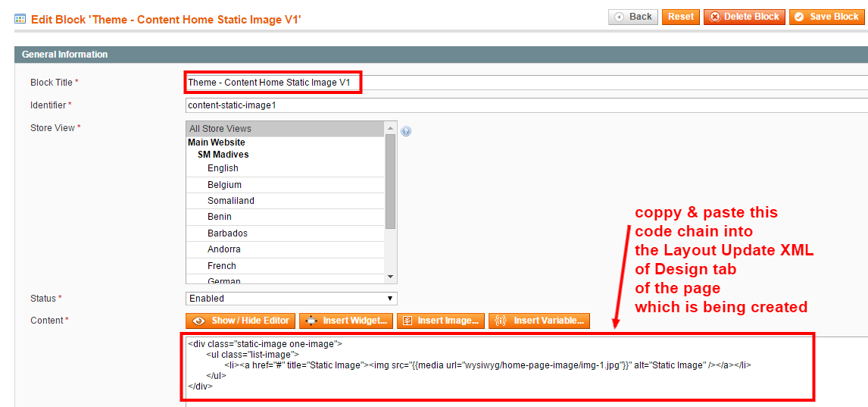Click the Reset button
The height and width of the screenshot is (407, 868).
(680, 17)
